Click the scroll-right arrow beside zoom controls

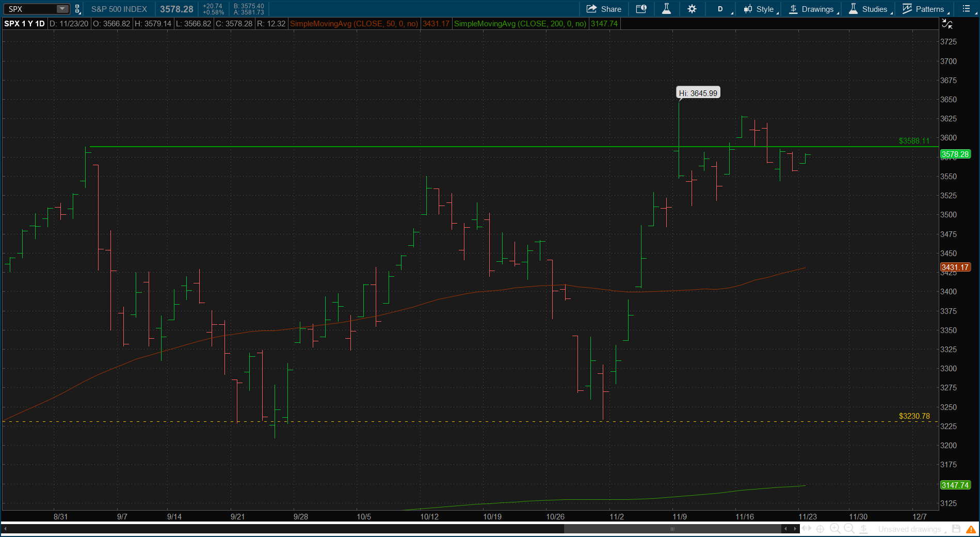(x=795, y=529)
